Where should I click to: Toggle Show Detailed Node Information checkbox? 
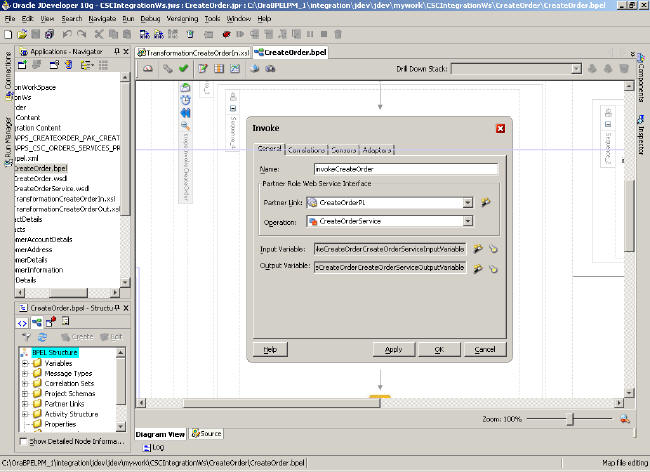pyautogui.click(x=23, y=441)
